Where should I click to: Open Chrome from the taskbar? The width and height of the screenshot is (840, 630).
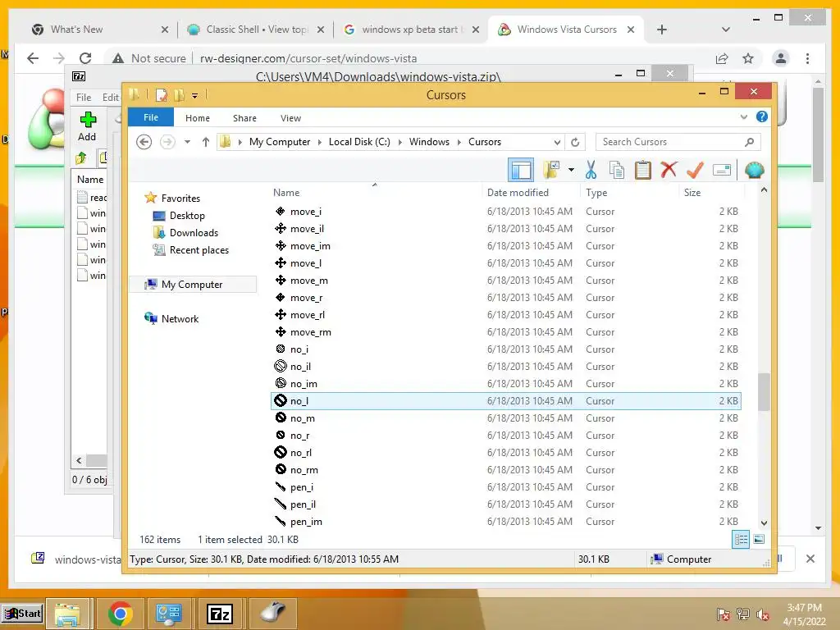point(120,614)
